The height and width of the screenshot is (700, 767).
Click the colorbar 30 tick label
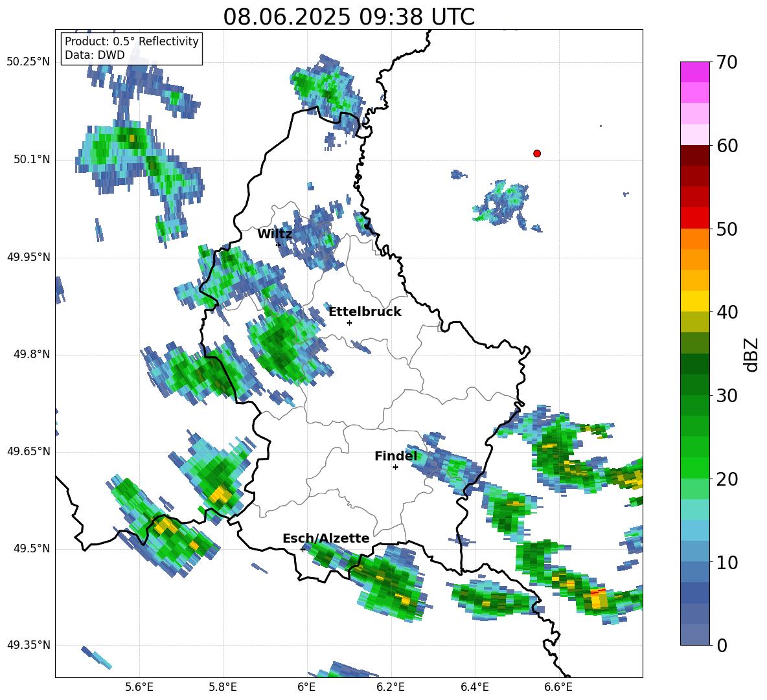[x=727, y=396]
